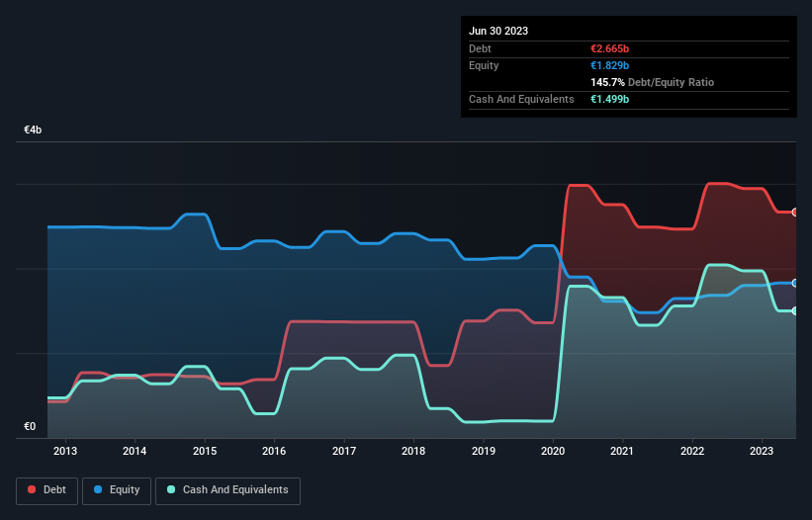Click the 145.7% Debt/Equity Ratio text
This screenshot has height=520, width=812.
tap(652, 82)
